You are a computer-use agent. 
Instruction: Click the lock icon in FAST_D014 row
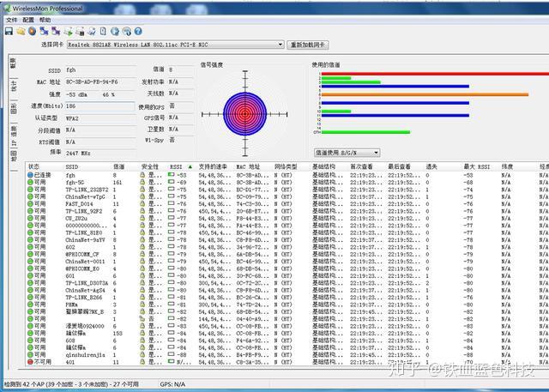(142, 203)
